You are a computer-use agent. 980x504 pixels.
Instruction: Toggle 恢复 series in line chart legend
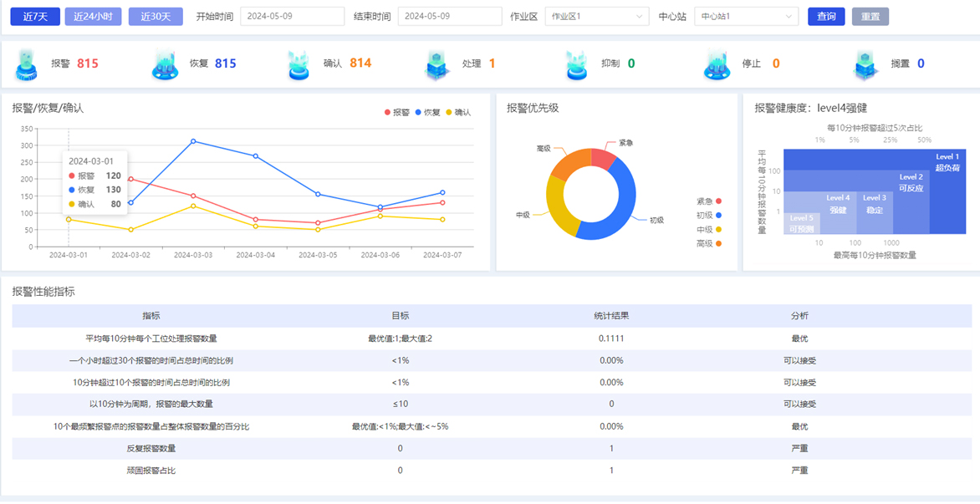[x=427, y=112]
